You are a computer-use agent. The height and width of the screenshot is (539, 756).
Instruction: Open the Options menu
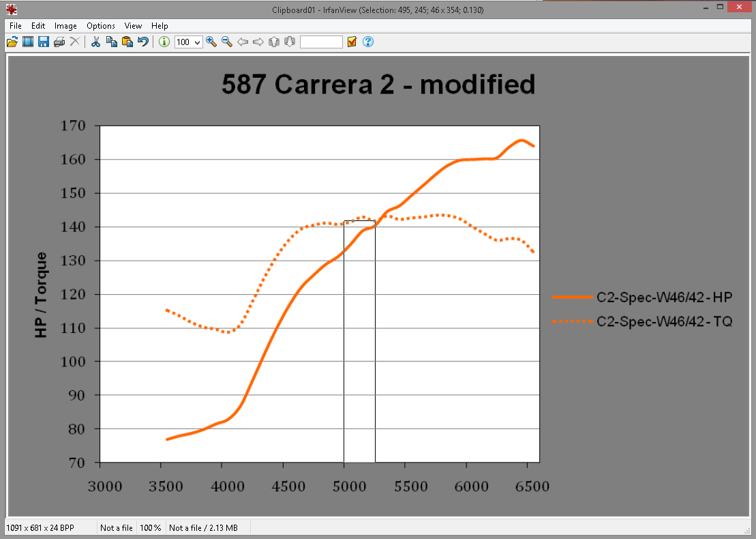coord(101,26)
